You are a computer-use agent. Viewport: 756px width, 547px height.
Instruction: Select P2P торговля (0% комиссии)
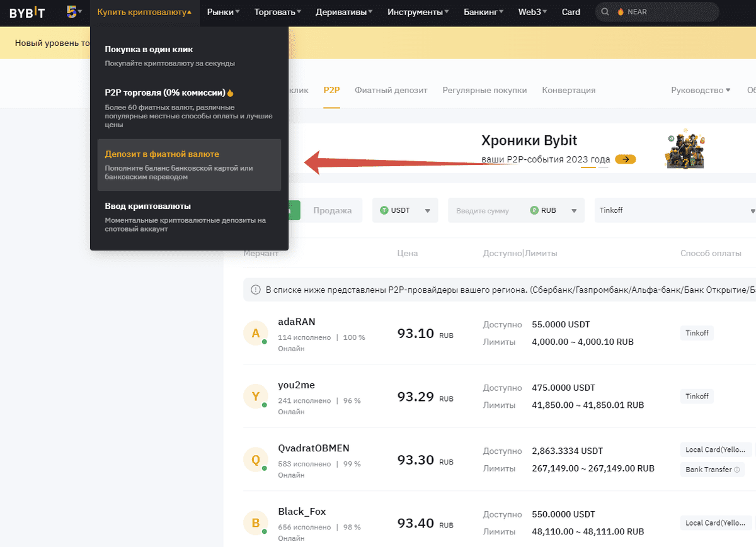(189, 108)
